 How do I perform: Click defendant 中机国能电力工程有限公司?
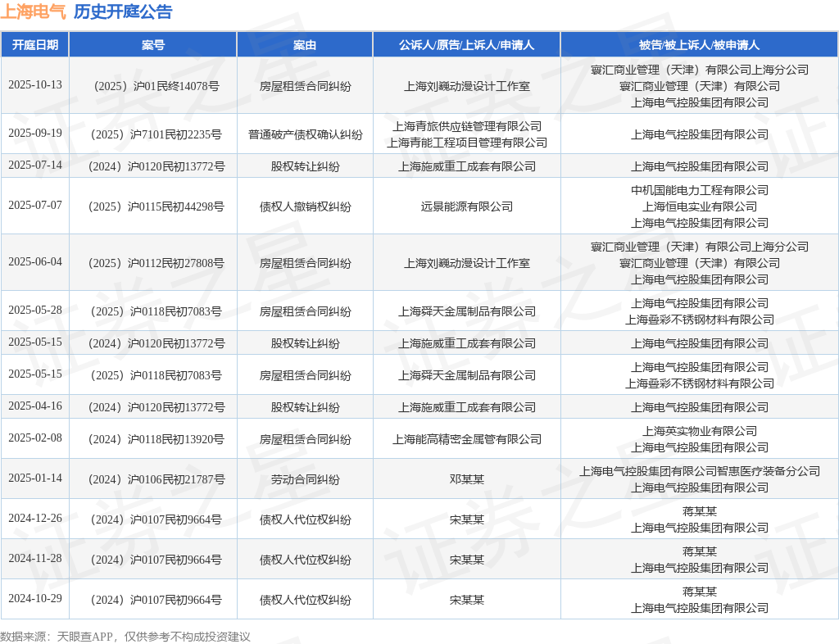tap(700, 190)
